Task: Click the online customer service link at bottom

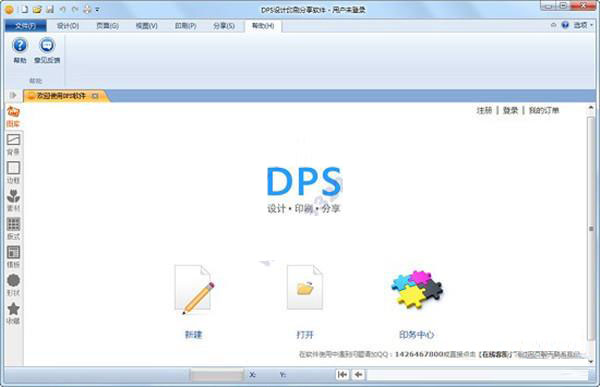Action: 496,354
